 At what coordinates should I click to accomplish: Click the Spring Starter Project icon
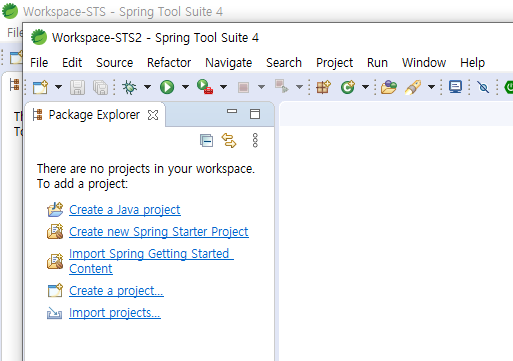tap(55, 232)
